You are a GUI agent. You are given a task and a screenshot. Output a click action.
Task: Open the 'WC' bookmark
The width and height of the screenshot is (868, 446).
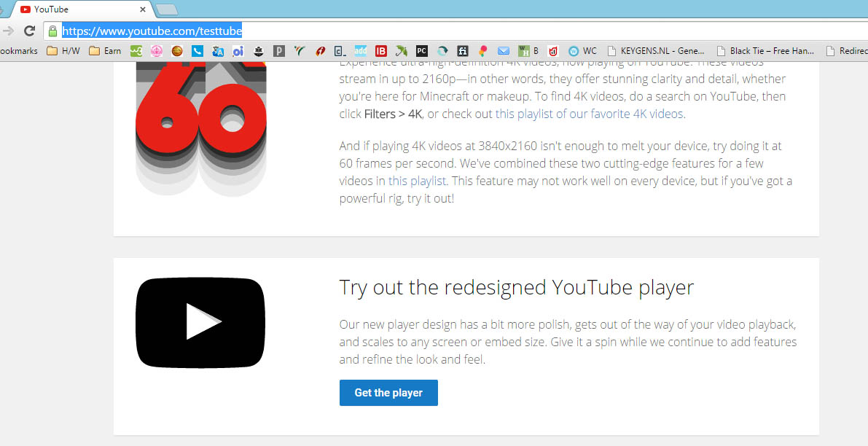[582, 51]
